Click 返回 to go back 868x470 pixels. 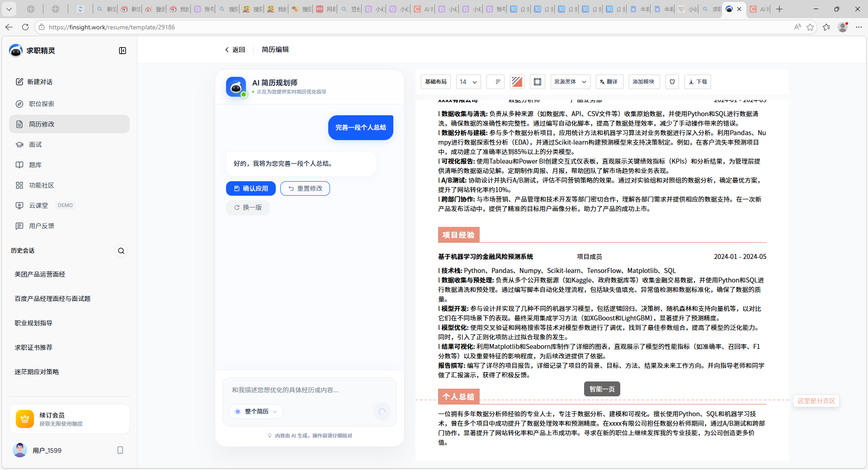[x=235, y=50]
